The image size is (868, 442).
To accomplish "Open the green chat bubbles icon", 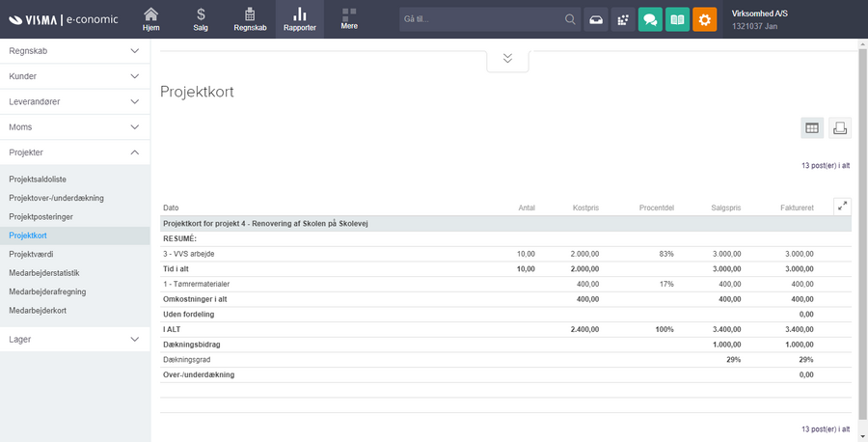I will (650, 19).
